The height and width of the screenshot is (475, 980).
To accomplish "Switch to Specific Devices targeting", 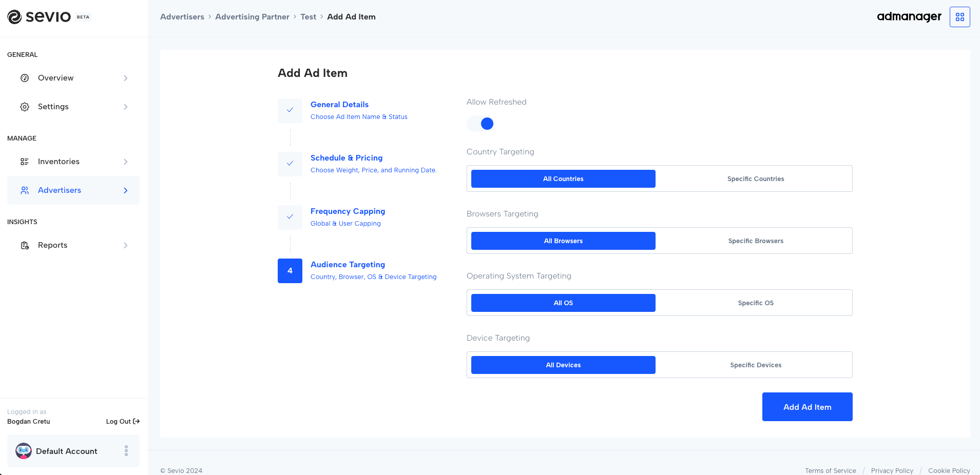I will click(755, 365).
